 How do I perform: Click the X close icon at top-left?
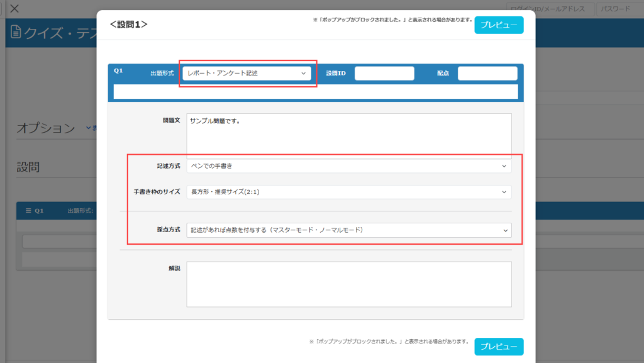tap(15, 9)
